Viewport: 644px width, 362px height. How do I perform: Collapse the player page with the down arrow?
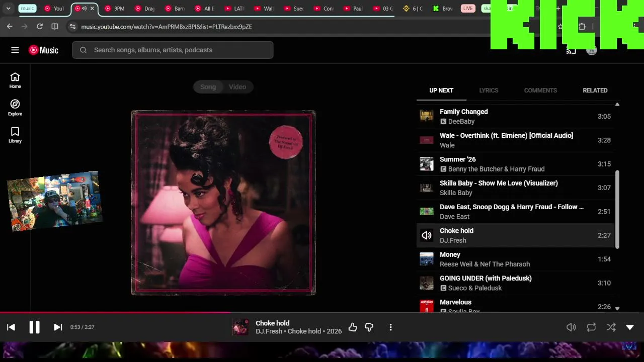point(630,327)
